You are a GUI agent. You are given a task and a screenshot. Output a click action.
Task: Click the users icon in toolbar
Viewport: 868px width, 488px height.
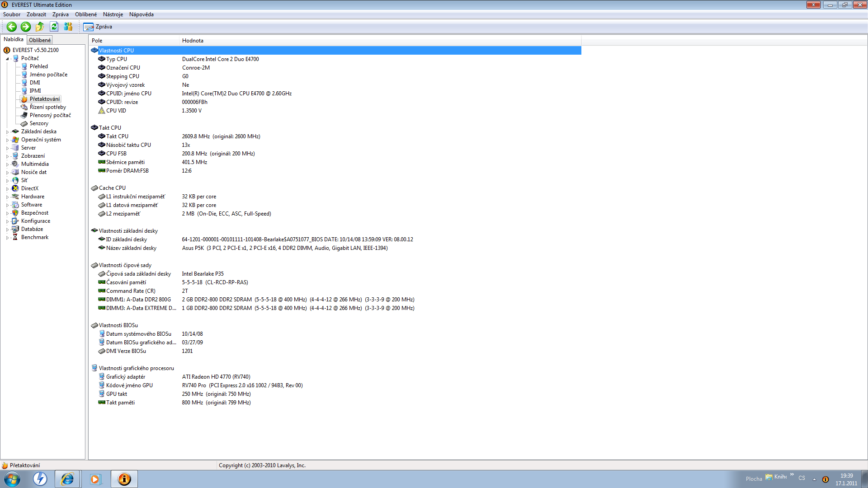68,27
